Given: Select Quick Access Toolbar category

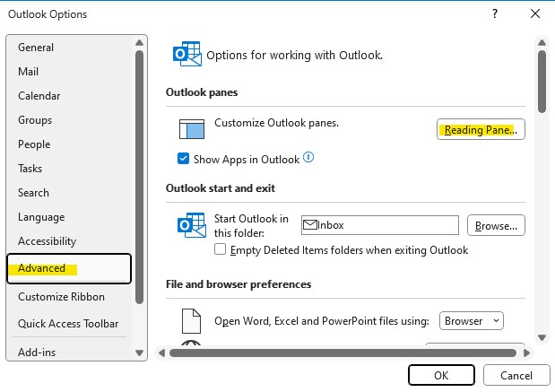Looking at the screenshot, I should (x=68, y=324).
